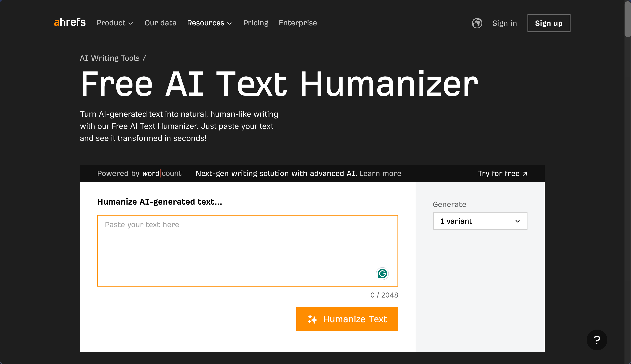Click the page vertical scrollbar thumb
This screenshot has width=631, height=364.
click(x=628, y=19)
